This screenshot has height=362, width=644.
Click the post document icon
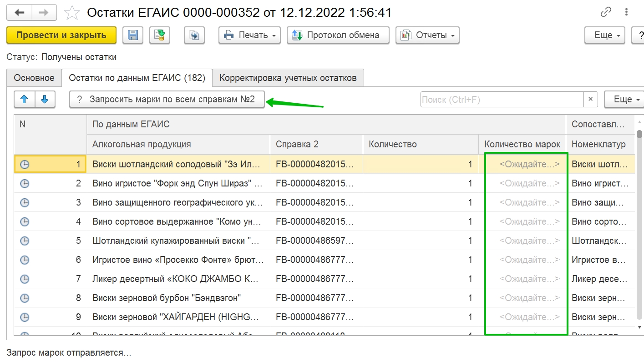(160, 35)
